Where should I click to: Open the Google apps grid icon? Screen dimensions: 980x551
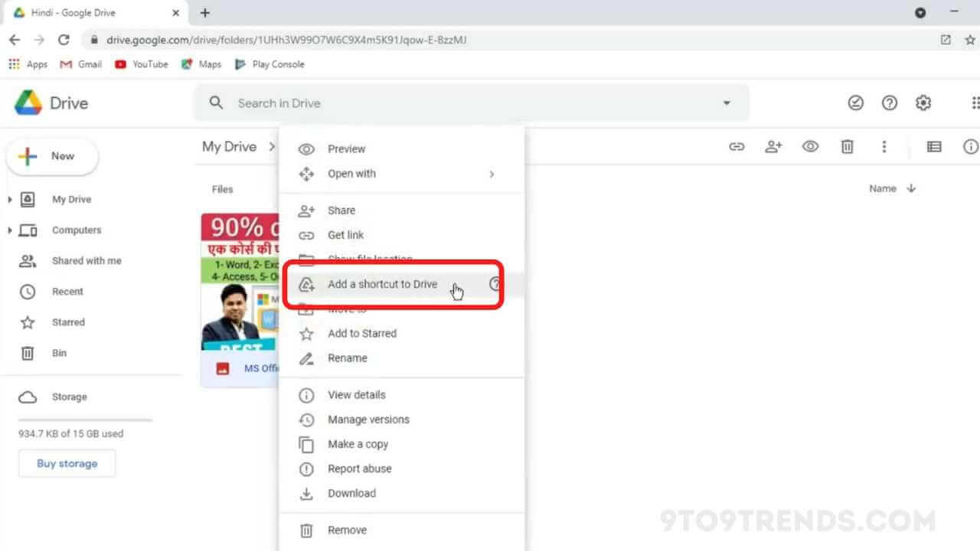975,102
